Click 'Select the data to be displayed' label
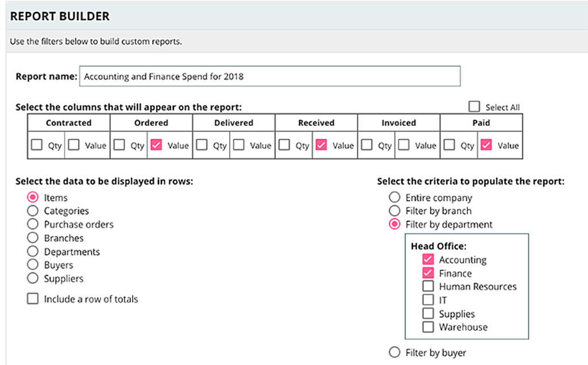588x365 pixels. (105, 182)
